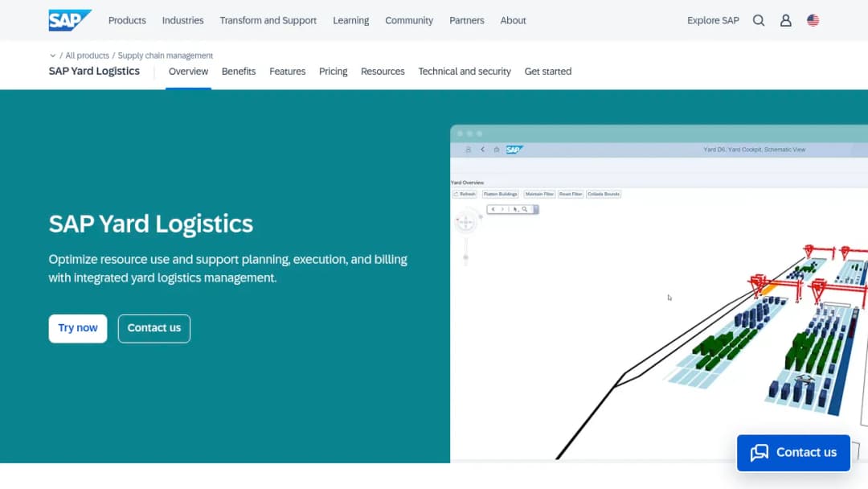868x489 pixels.
Task: Open Transform and Support menu
Action: point(268,20)
